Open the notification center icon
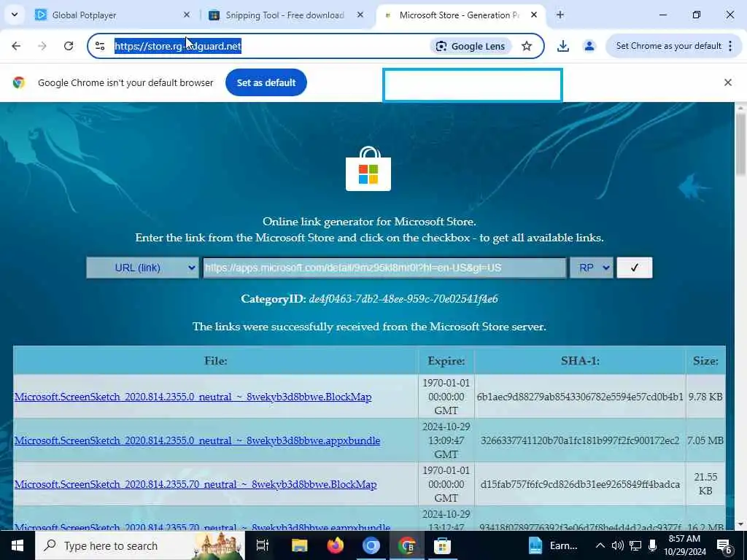 coord(724,546)
